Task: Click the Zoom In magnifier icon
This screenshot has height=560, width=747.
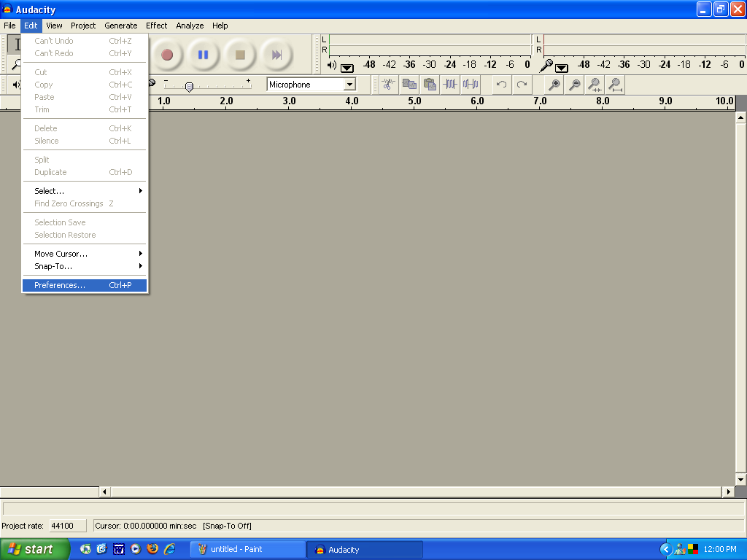Action: pos(554,85)
